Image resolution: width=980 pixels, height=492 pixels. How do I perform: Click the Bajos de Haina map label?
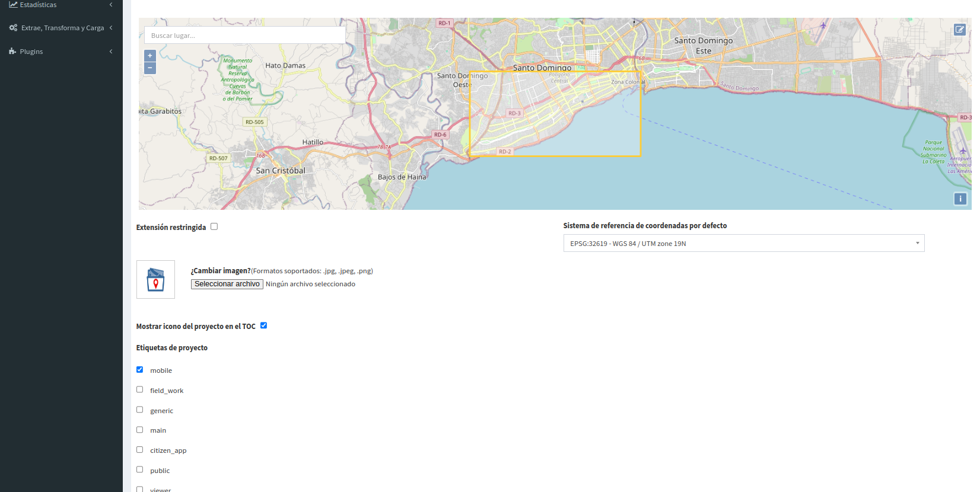click(402, 177)
